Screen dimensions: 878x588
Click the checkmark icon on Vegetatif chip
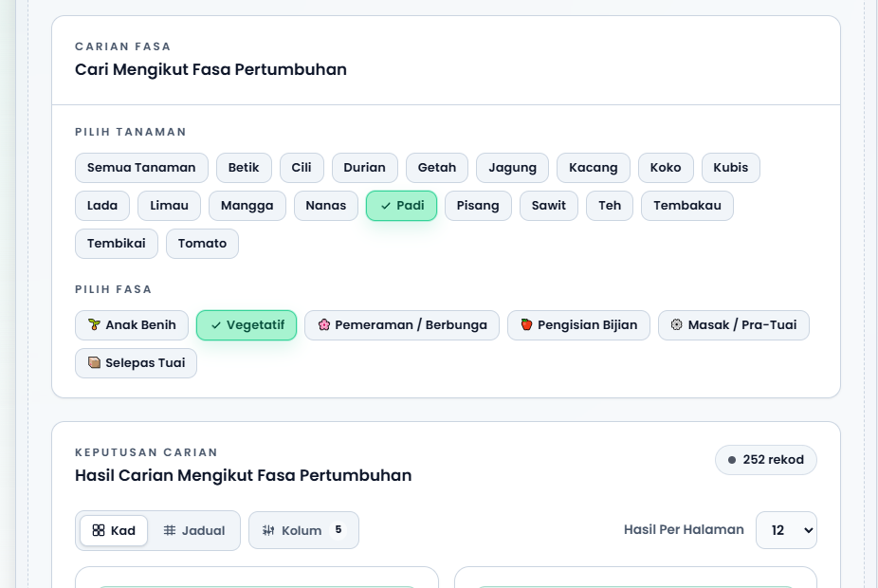[x=215, y=325]
